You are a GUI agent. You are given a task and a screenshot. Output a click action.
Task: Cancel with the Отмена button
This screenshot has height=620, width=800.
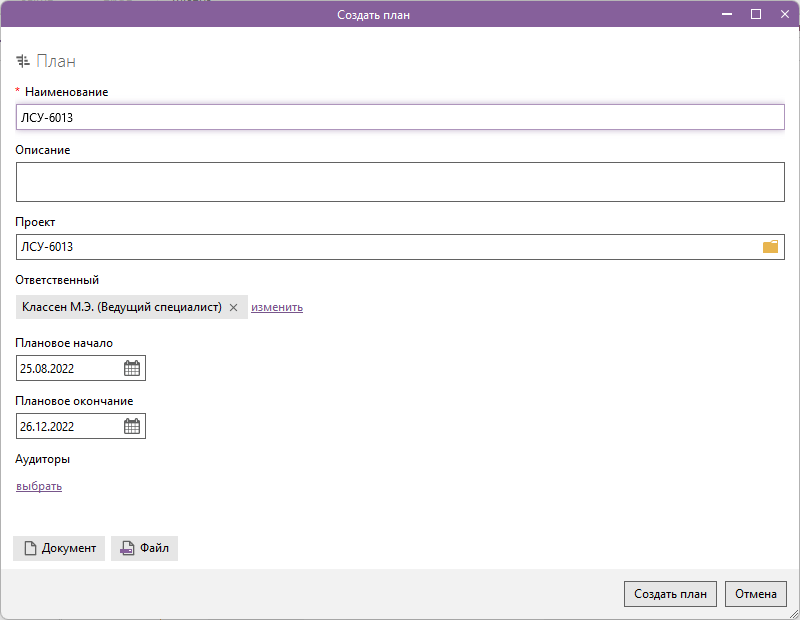755,594
